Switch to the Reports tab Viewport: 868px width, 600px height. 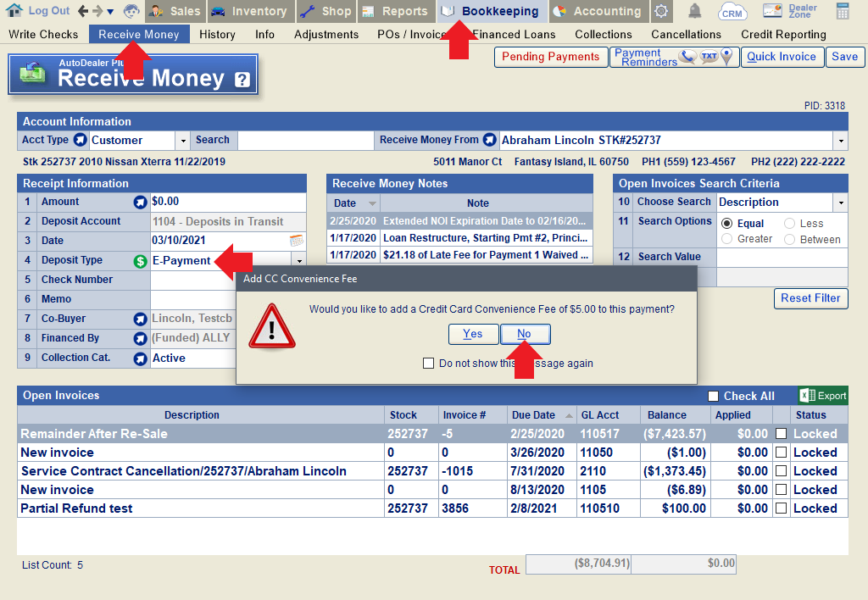[397, 11]
